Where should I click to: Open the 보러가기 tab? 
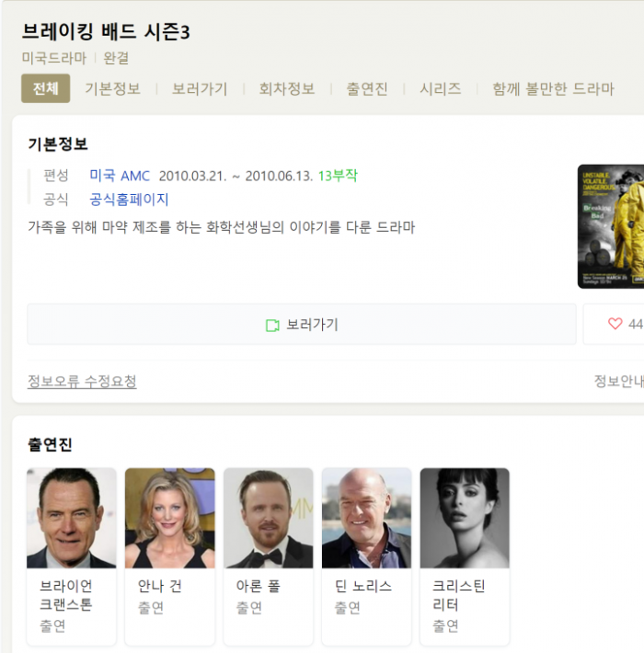tap(200, 89)
